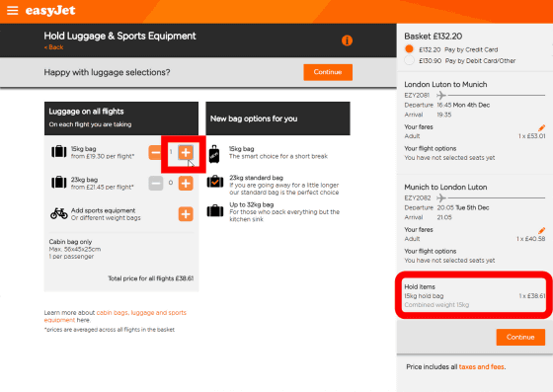Viewport: 553px width, 392px height.
Task: Click the easyJet logo
Action: (50, 11)
